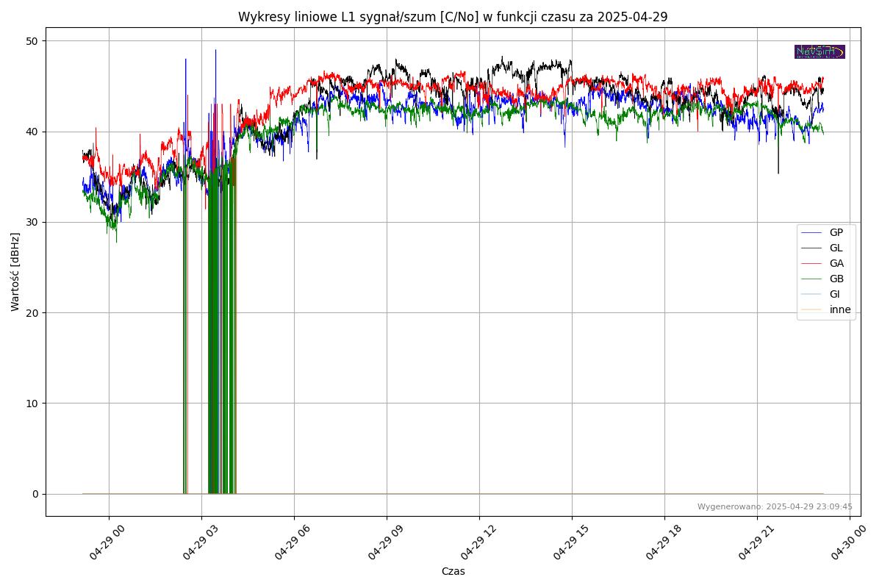Select the GL legend label
The width and height of the screenshot is (882, 588).
tap(836, 248)
